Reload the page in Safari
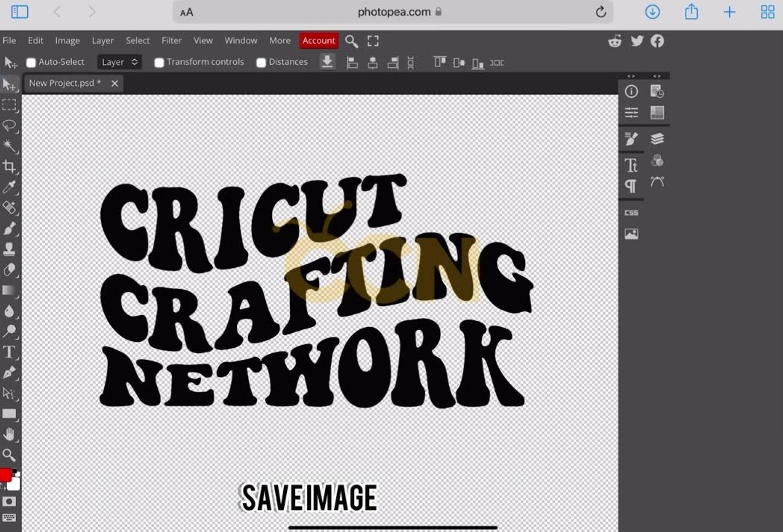 (601, 12)
